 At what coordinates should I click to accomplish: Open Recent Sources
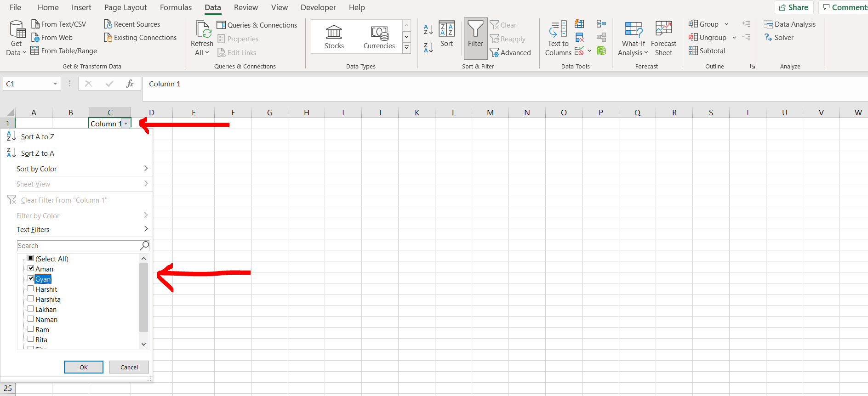tap(132, 24)
